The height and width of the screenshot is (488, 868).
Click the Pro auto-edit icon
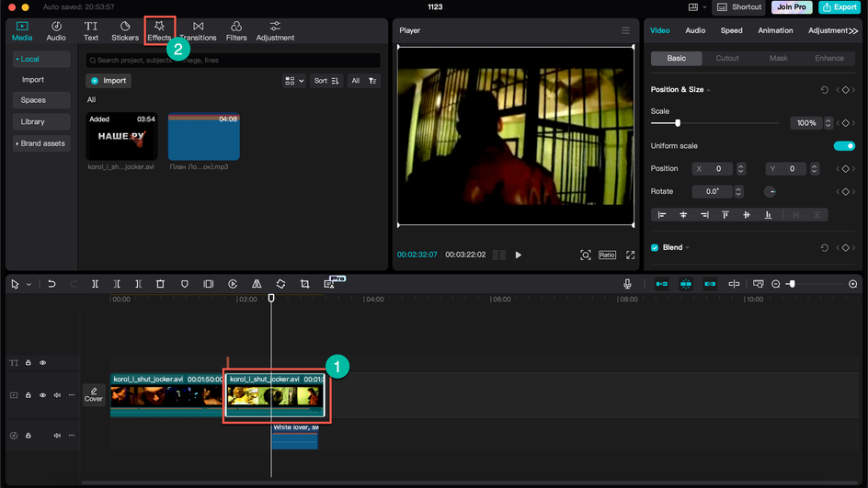[329, 284]
